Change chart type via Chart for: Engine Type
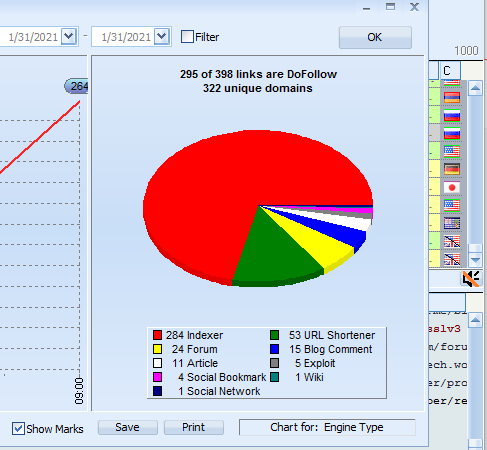The height and width of the screenshot is (450, 487). point(327,427)
